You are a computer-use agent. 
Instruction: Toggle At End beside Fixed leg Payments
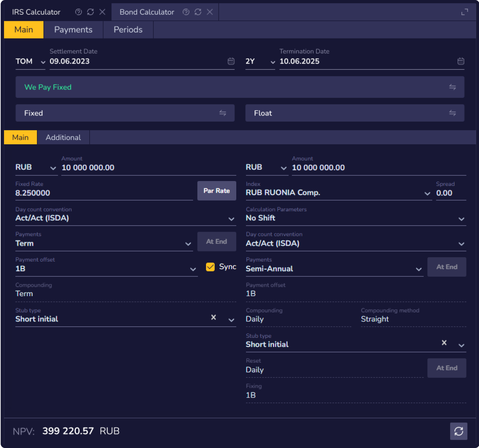click(216, 241)
